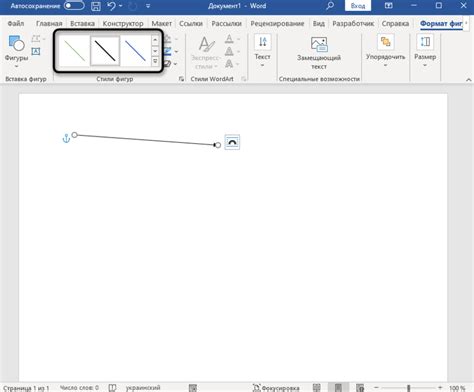Open the Разработчик tab
The height and width of the screenshot is (392, 474).
[x=353, y=24]
